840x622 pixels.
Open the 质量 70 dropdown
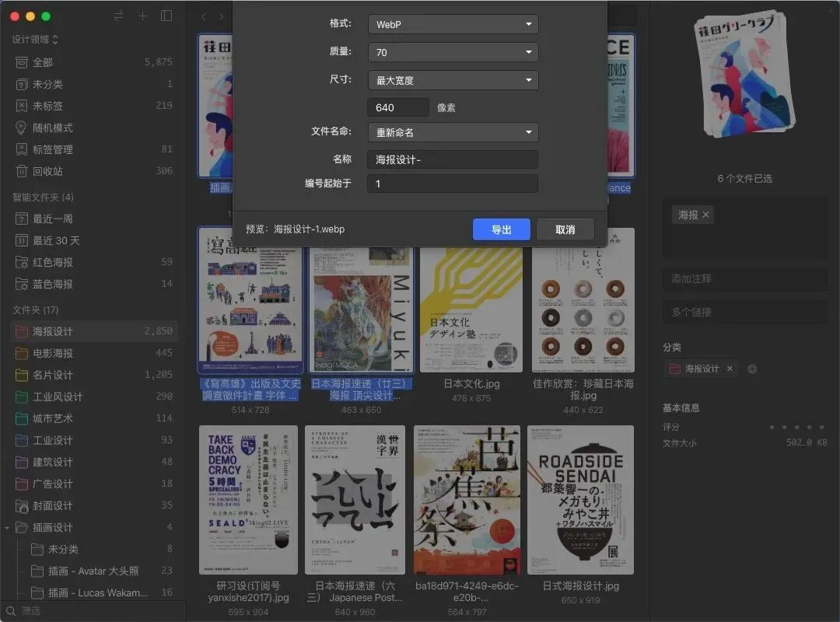tap(453, 52)
